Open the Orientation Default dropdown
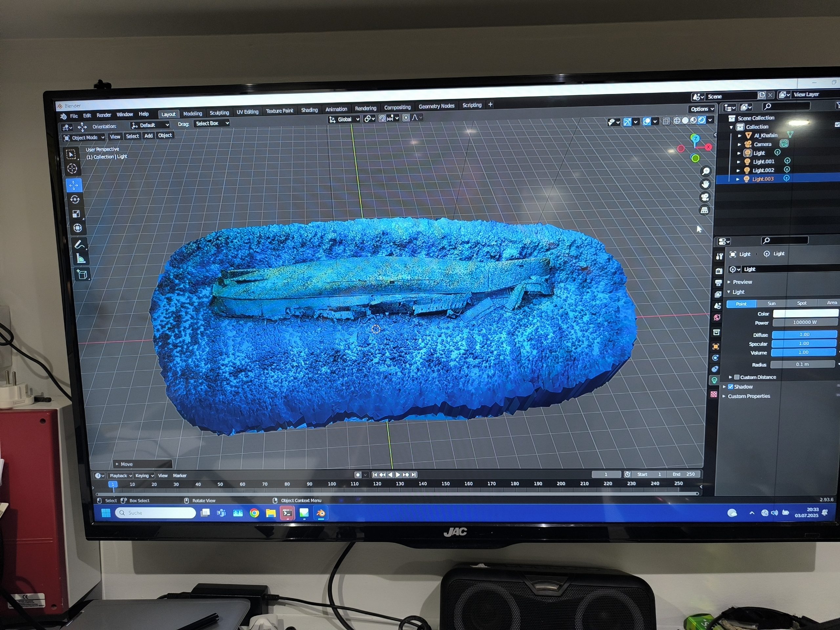 [x=150, y=125]
